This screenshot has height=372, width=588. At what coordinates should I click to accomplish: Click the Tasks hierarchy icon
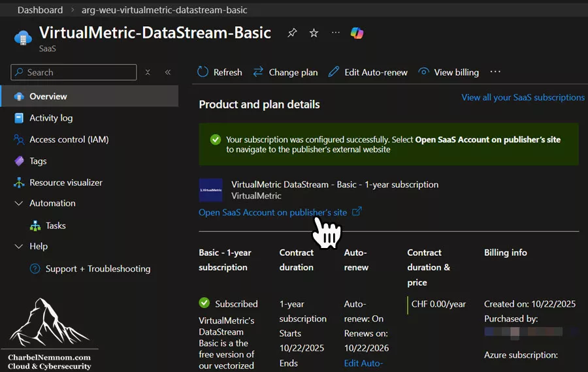pos(35,226)
